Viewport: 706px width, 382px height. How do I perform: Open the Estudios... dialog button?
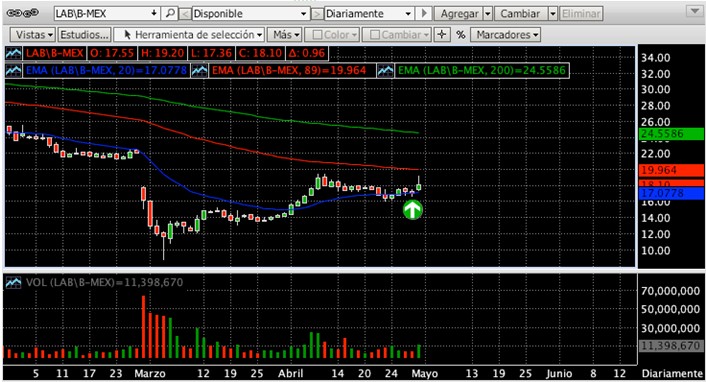[x=84, y=35]
